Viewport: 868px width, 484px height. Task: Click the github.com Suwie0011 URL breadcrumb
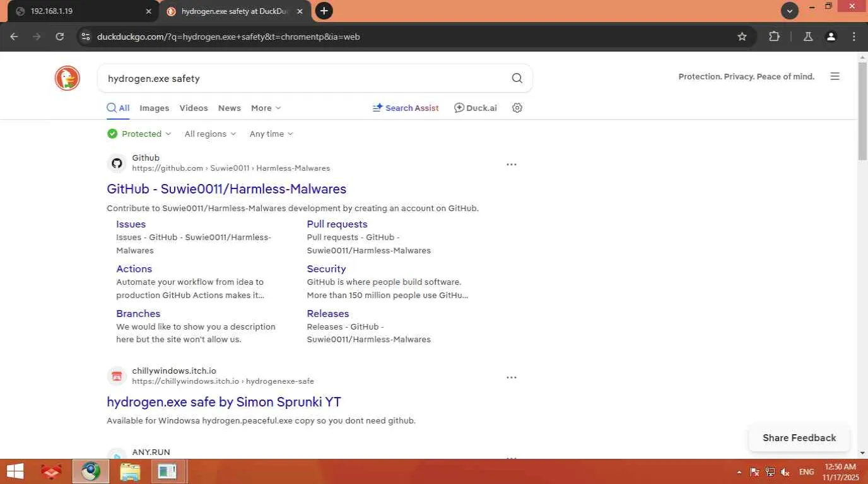click(231, 168)
